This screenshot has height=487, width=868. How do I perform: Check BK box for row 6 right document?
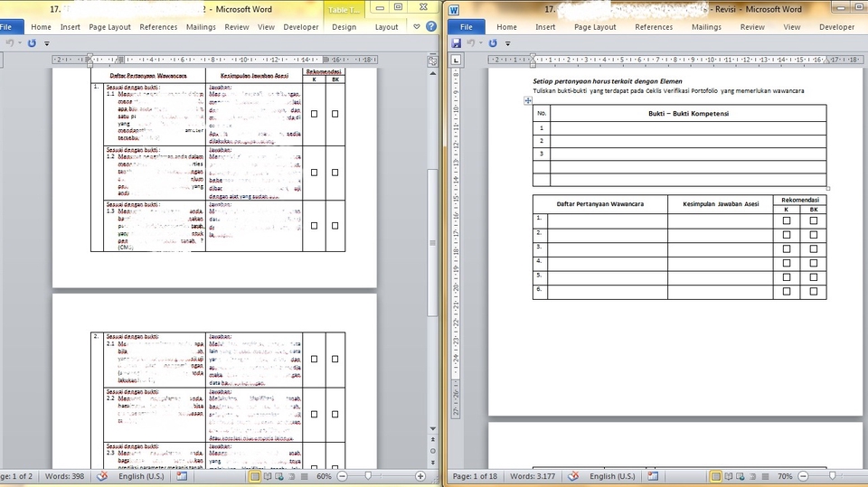click(813, 291)
